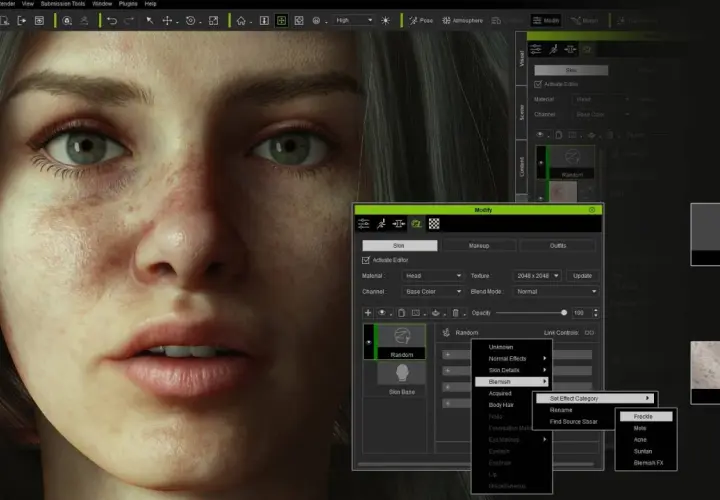Open the checkerboard tab in Modify panel

click(x=434, y=224)
